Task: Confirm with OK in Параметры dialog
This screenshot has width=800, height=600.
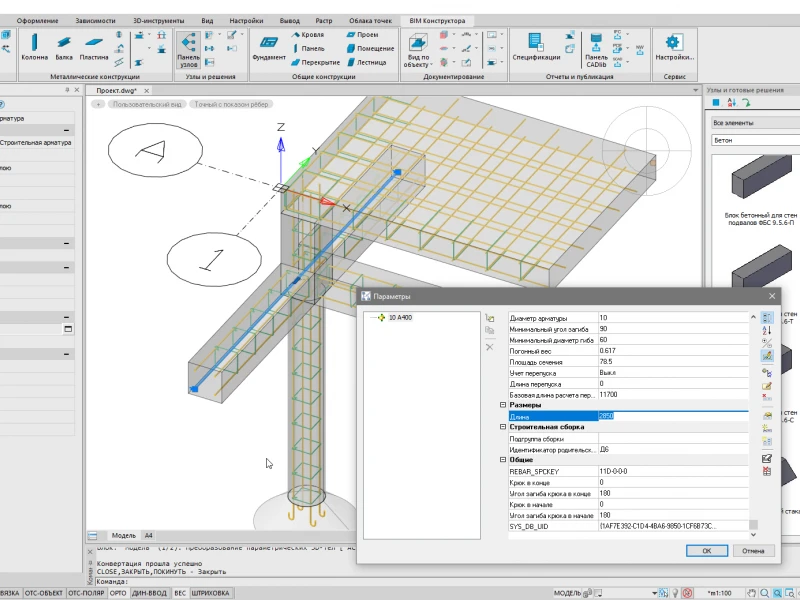Action: click(707, 551)
